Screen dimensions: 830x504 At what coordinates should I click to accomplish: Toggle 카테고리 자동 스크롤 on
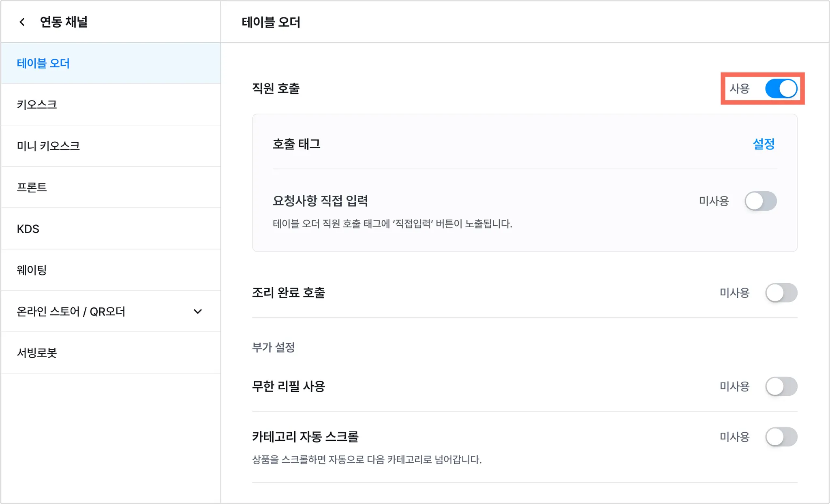pos(781,437)
